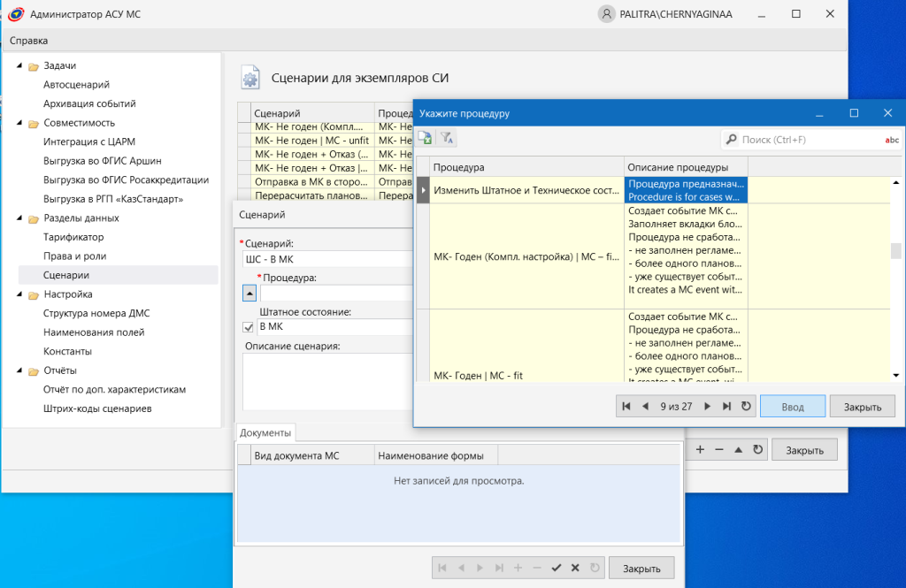Collapse the Разделы данных tree folder

[x=19, y=218]
